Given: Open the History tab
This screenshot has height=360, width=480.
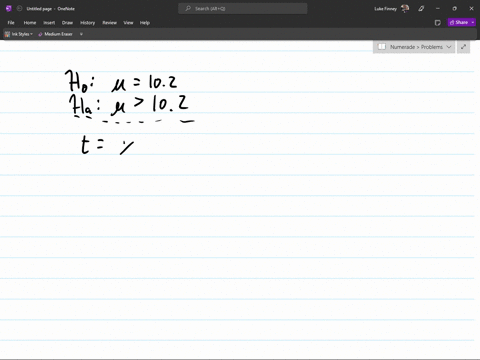Looking at the screenshot, I should [88, 23].
